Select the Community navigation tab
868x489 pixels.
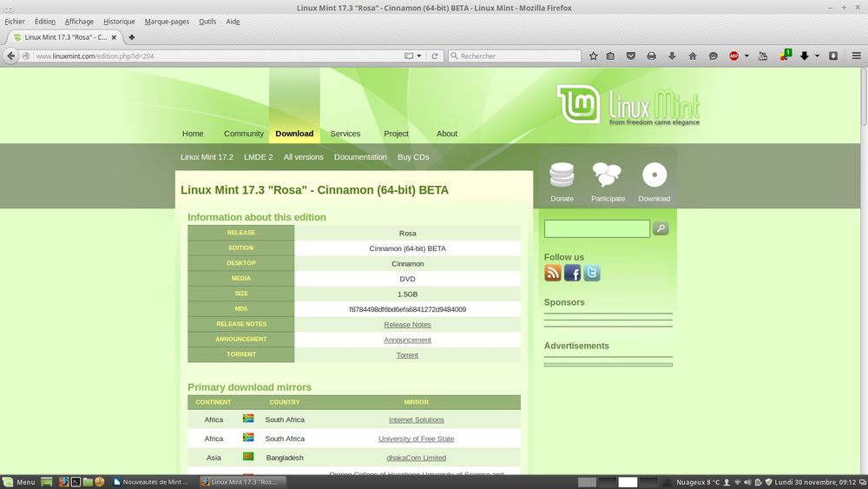click(244, 134)
